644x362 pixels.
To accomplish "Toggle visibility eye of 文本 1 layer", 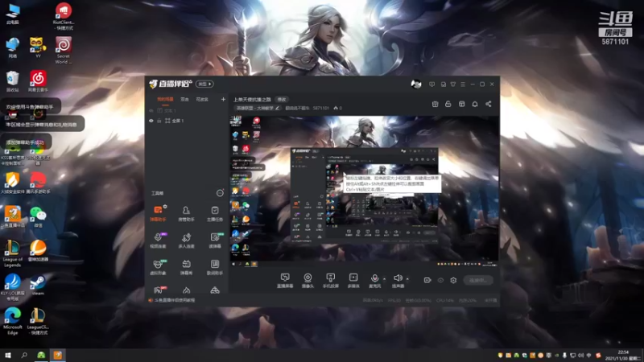I will click(x=151, y=111).
